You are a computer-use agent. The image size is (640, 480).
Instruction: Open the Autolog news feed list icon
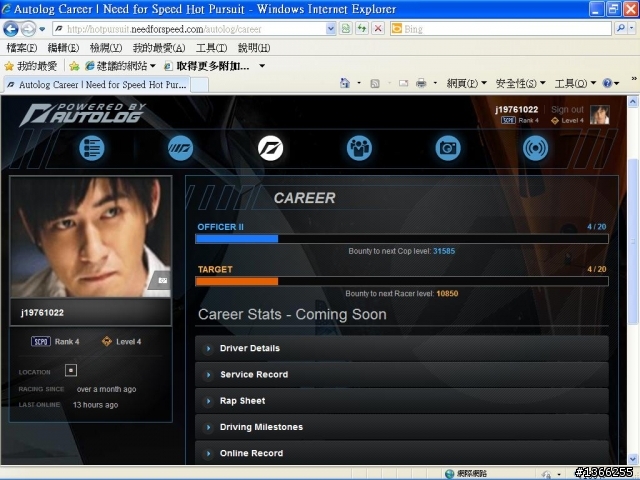(91, 148)
